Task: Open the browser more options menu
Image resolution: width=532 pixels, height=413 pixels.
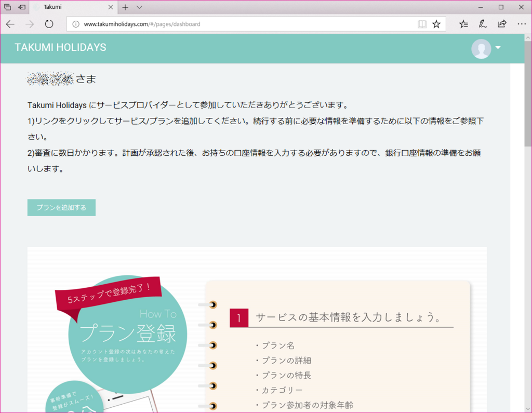Action: [522, 24]
